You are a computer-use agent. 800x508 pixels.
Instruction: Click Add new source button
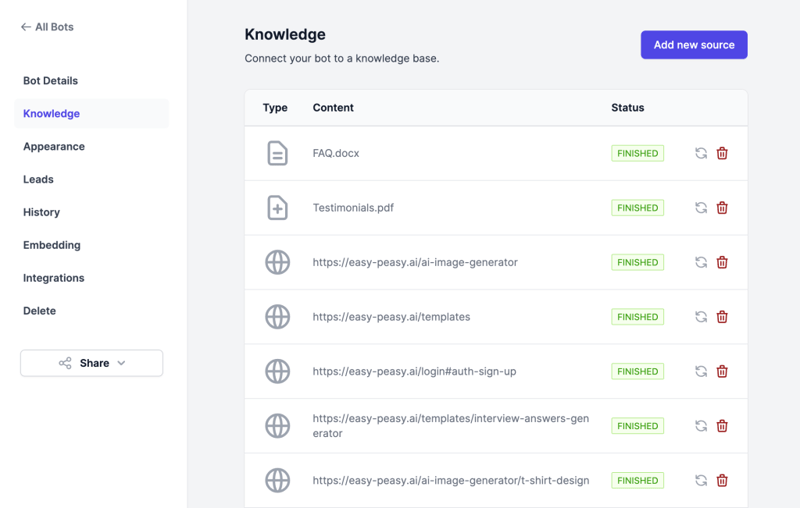(694, 45)
